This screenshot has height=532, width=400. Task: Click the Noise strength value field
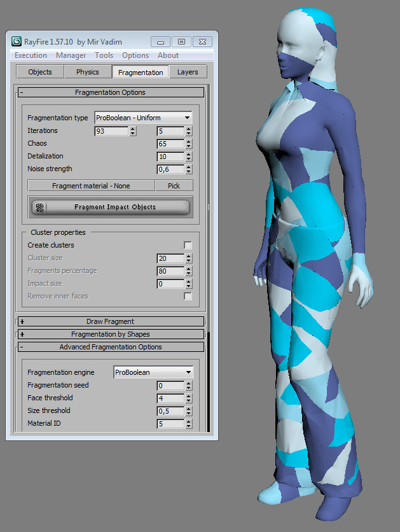coord(170,169)
